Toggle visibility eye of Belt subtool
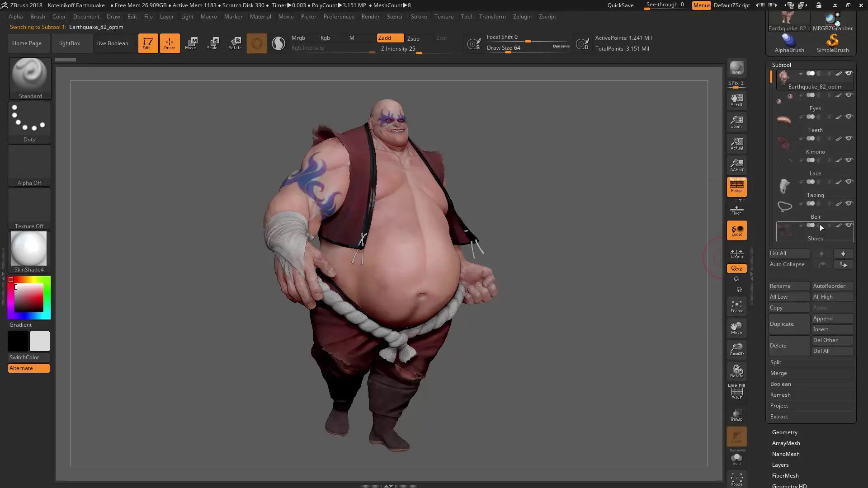Viewport: 868px width, 488px height. [849, 204]
